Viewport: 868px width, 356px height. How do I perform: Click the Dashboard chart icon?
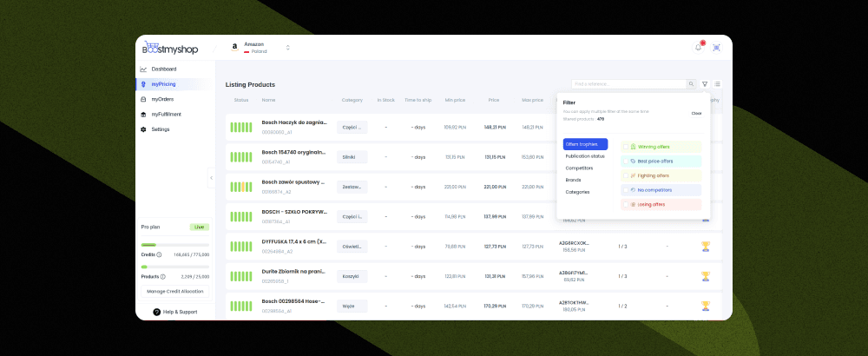tap(143, 69)
